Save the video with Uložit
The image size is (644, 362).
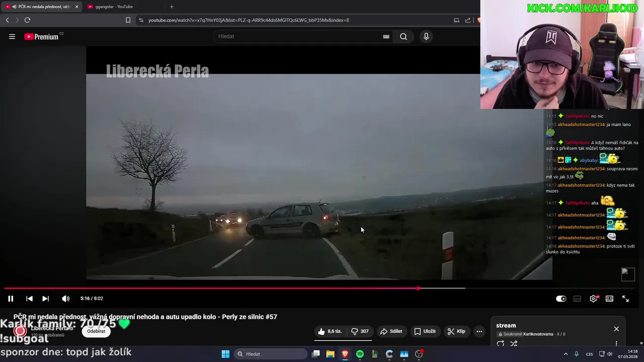click(x=425, y=331)
